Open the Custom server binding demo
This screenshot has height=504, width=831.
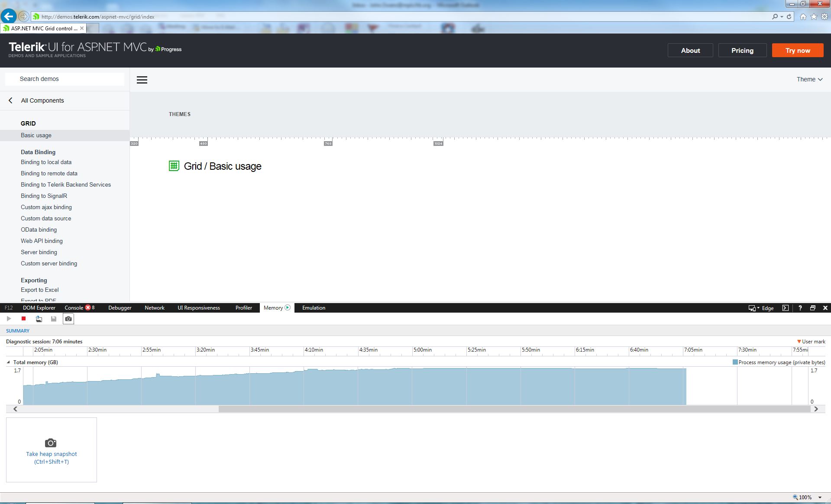[49, 263]
